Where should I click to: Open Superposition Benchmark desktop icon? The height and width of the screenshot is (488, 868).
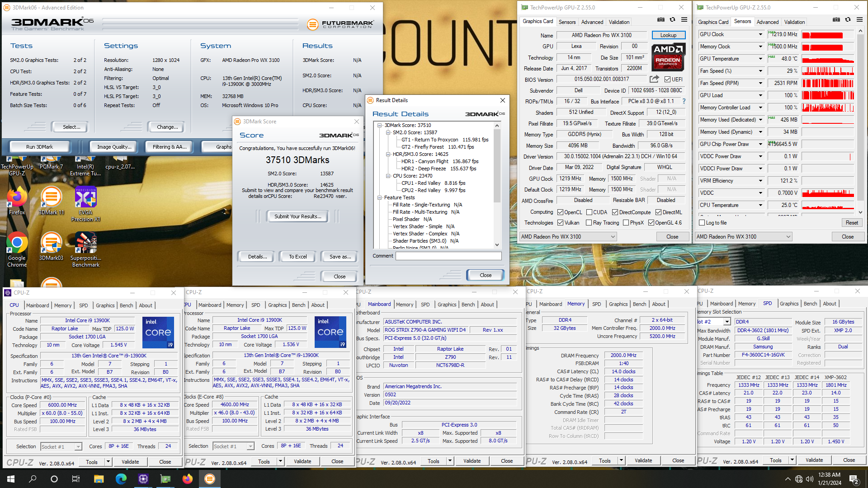[86, 250]
